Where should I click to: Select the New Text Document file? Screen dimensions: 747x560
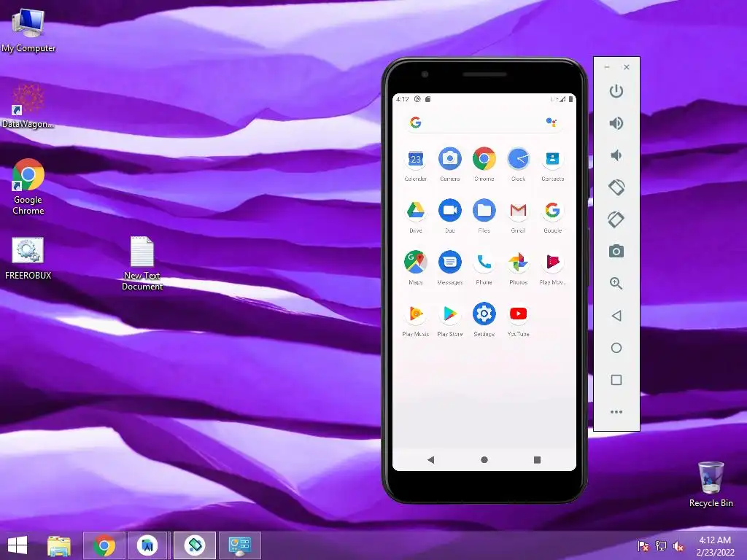point(142,262)
